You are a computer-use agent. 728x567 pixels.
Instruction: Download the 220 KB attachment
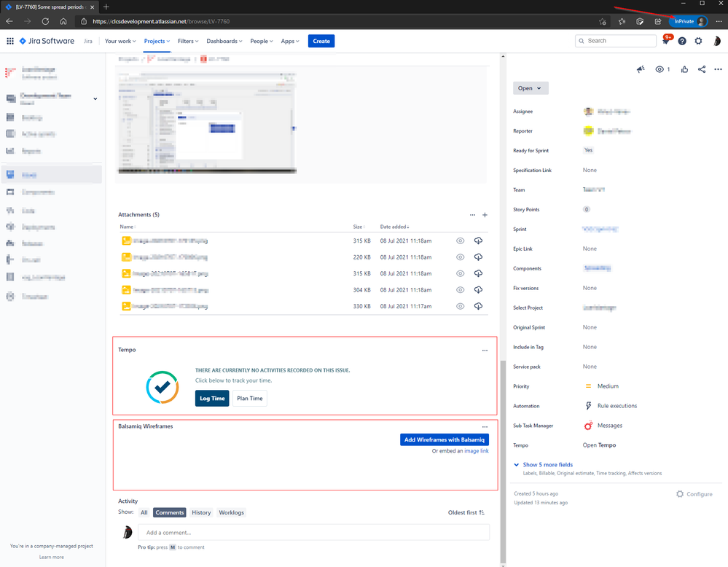(478, 257)
